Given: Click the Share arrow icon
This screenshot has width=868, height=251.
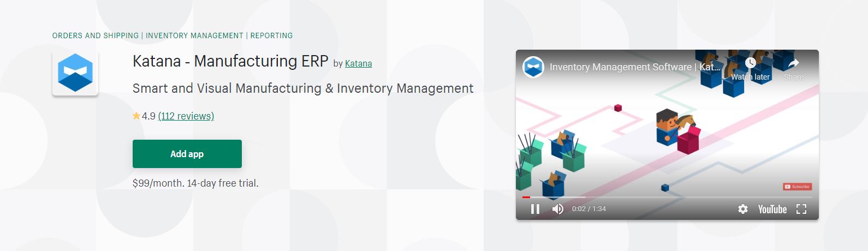Looking at the screenshot, I should coord(793,63).
